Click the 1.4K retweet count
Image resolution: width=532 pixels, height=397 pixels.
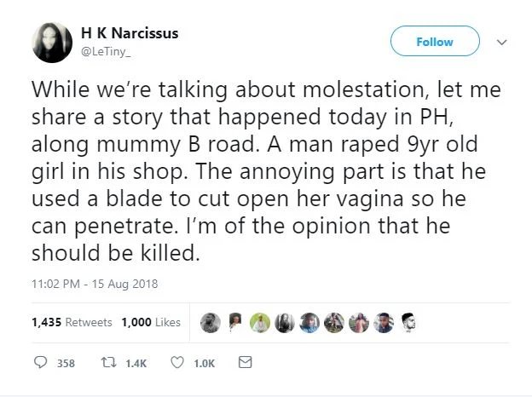pyautogui.click(x=136, y=364)
